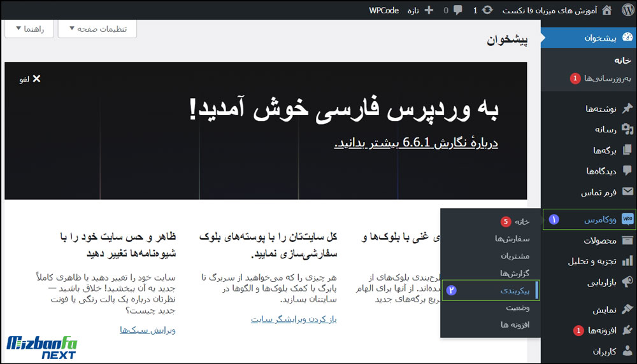Click the plus icon next to تازه

click(x=429, y=10)
